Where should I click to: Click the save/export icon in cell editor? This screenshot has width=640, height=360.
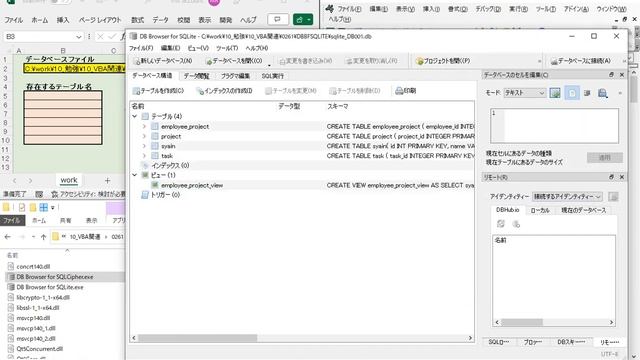pyautogui.click(x=603, y=93)
